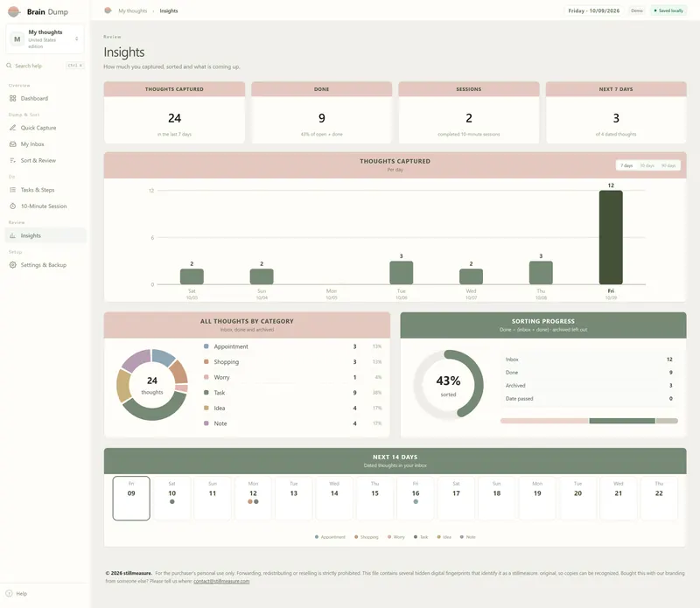Open Dashboard from the sidebar
Image resolution: width=700 pixels, height=608 pixels.
pyautogui.click(x=45, y=98)
